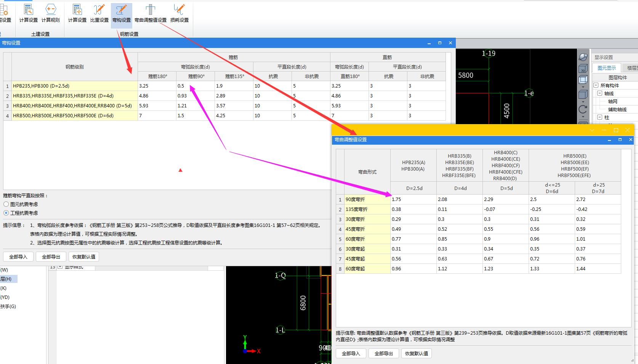This screenshot has width=638, height=364.
Task: Close the 弯曲调整值设置 dialog
Action: tap(630, 140)
